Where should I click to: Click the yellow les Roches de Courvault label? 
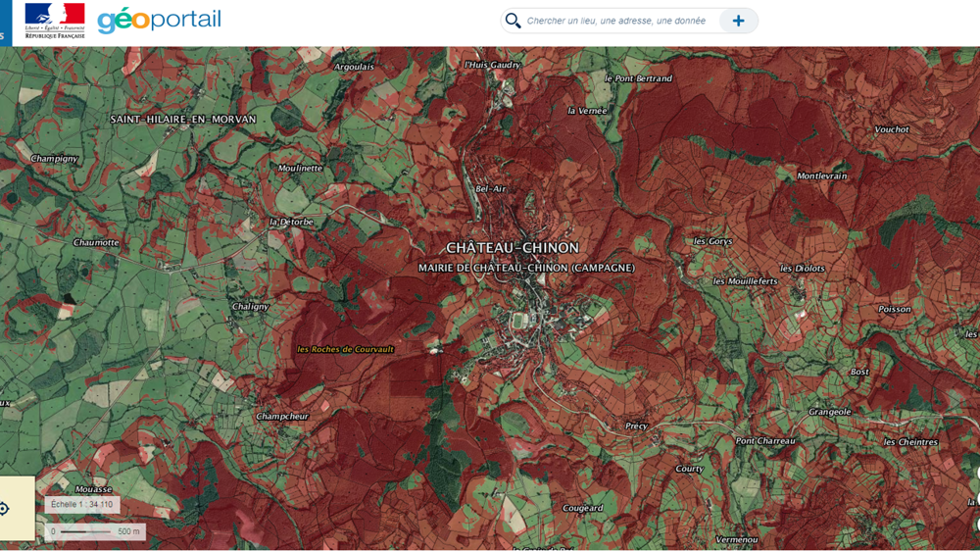346,349
